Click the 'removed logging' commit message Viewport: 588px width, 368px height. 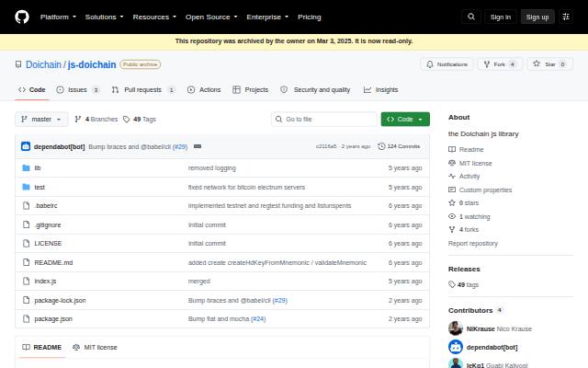212,167
